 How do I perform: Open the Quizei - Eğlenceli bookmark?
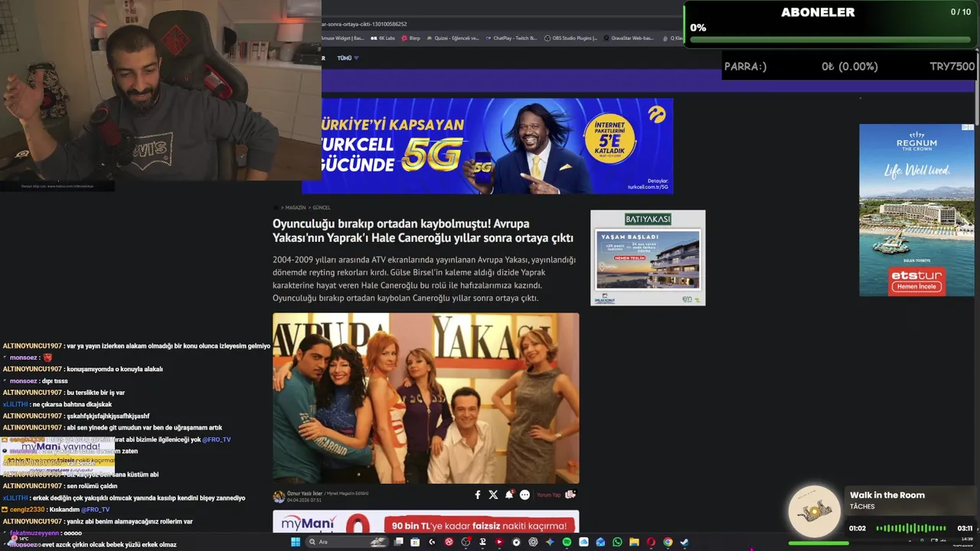(453, 37)
